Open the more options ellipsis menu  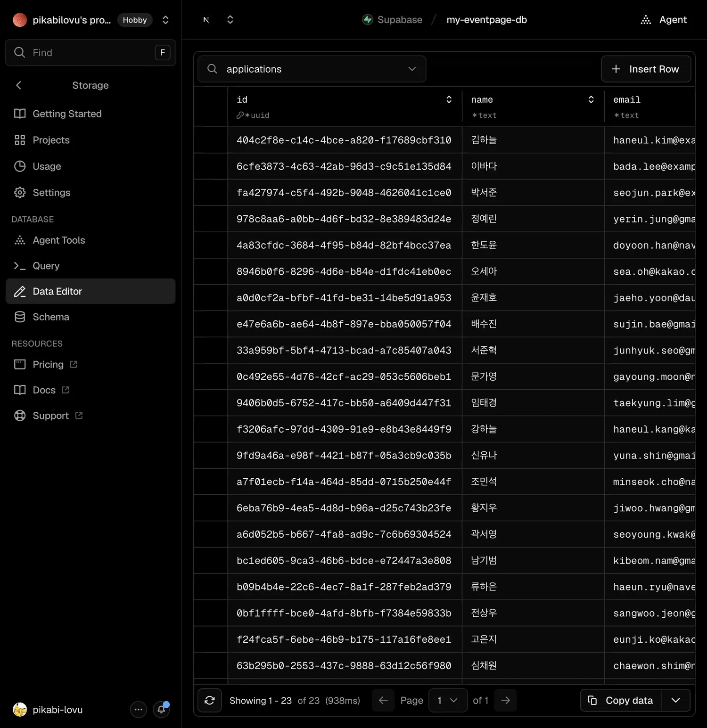139,709
